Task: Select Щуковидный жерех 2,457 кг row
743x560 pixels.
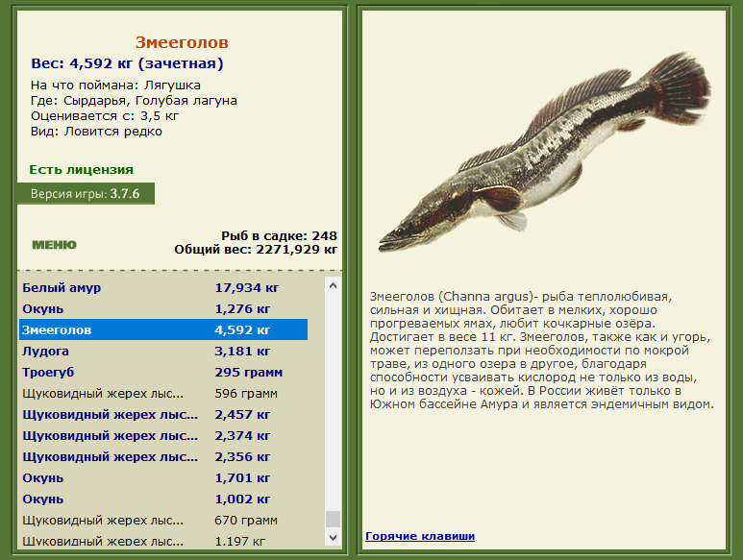Action: pyautogui.click(x=163, y=415)
